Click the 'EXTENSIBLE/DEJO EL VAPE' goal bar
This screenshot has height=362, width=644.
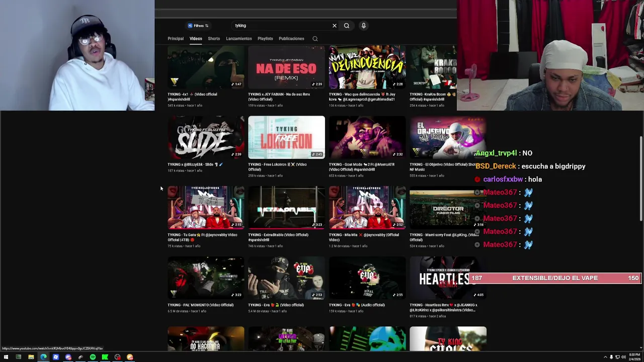tap(555, 278)
